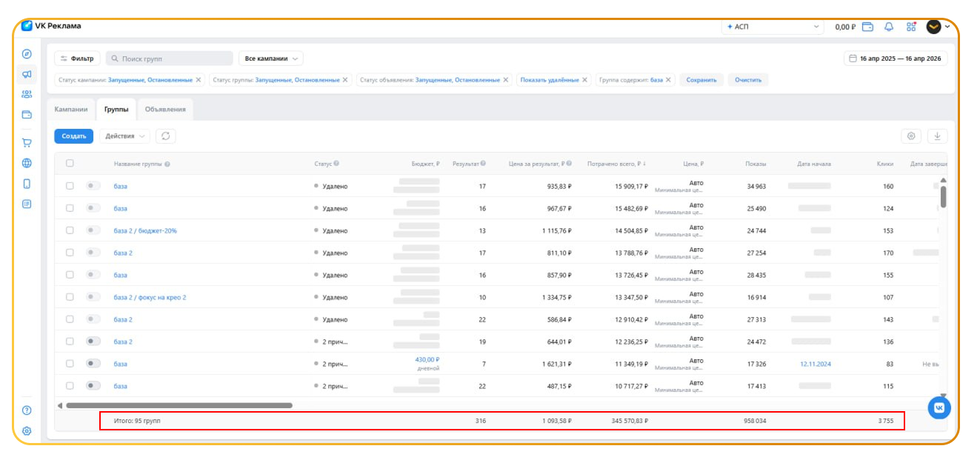This screenshot has width=980, height=463.
Task: Tick the select-all checkbox in table header
Action: click(70, 163)
